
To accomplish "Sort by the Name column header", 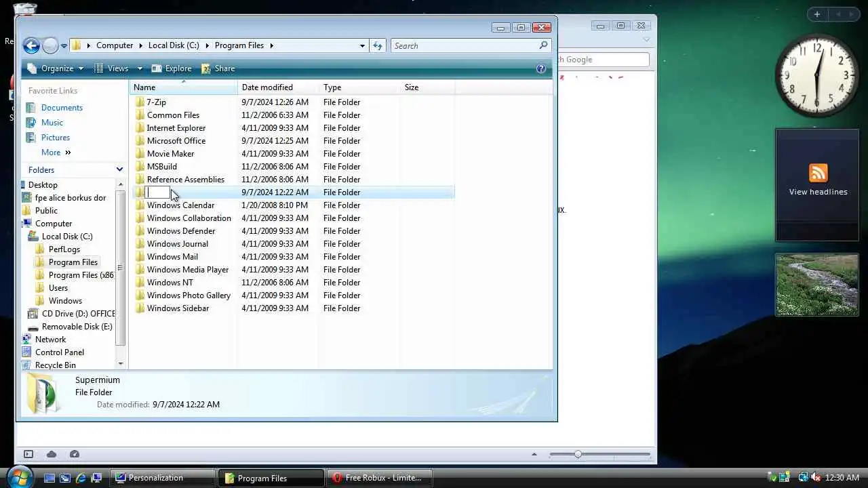I will coord(183,87).
